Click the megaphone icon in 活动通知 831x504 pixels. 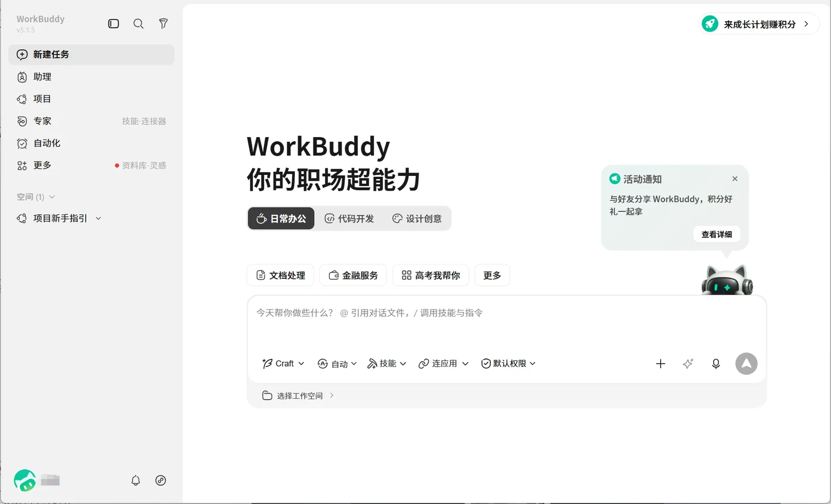615,179
